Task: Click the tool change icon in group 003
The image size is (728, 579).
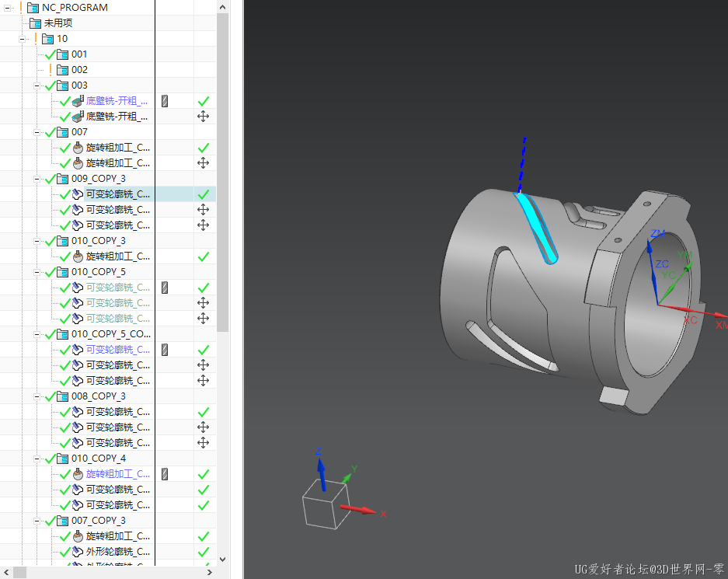Action: [x=165, y=101]
